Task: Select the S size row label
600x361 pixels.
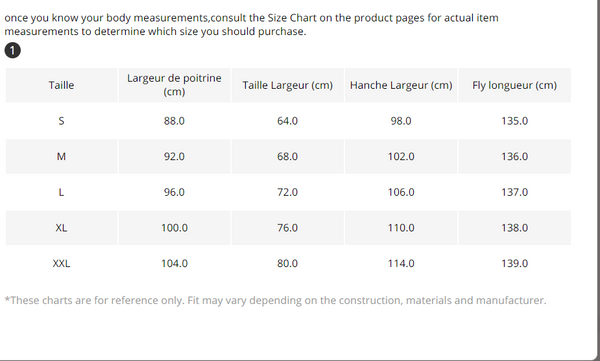Action: pyautogui.click(x=61, y=121)
